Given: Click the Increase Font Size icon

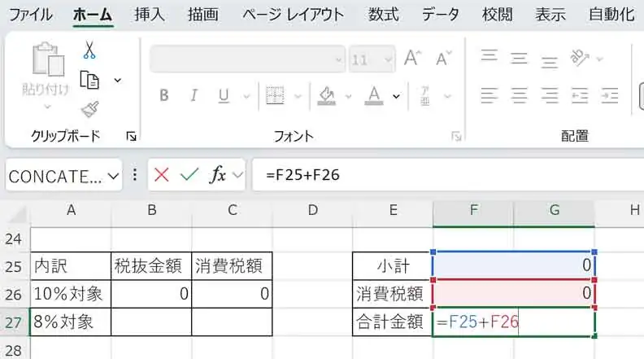Looking at the screenshot, I should pos(412,59).
